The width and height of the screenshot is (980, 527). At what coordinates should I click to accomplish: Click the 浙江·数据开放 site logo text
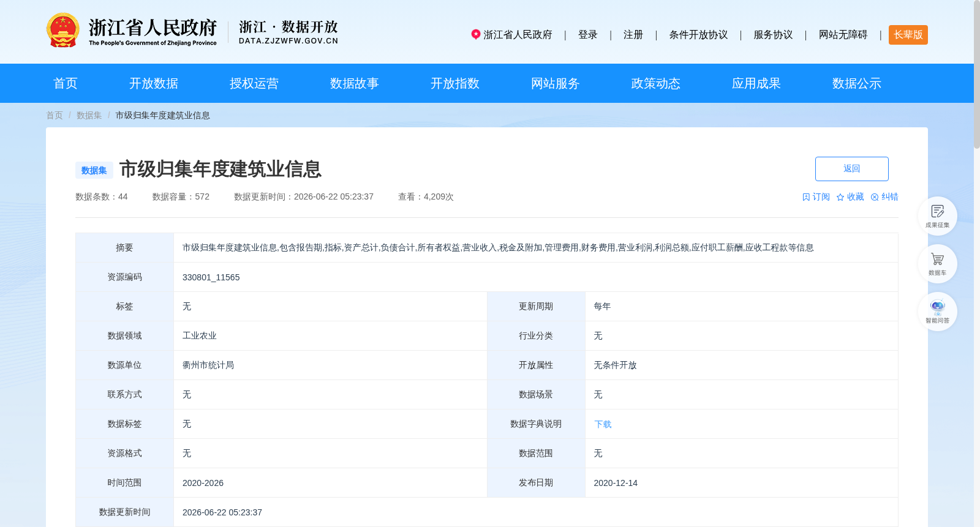(288, 32)
